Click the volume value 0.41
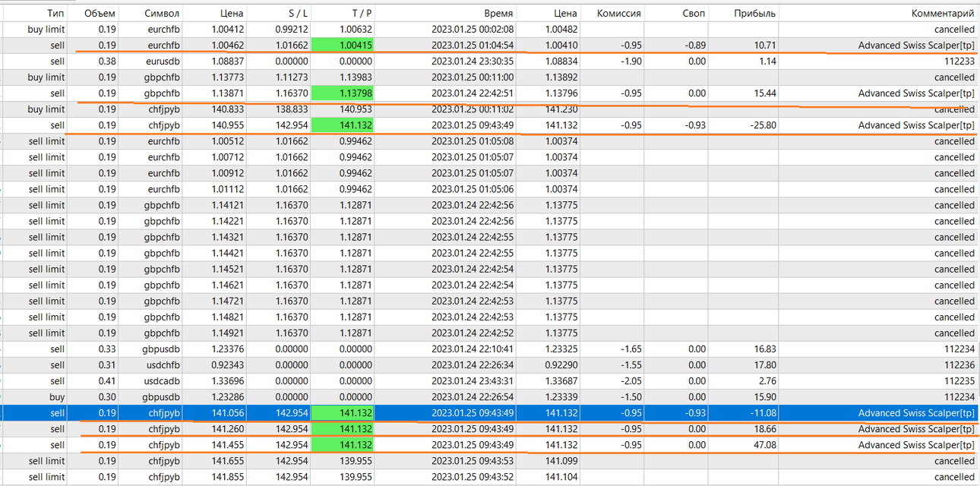The height and width of the screenshot is (486, 980). (x=106, y=381)
